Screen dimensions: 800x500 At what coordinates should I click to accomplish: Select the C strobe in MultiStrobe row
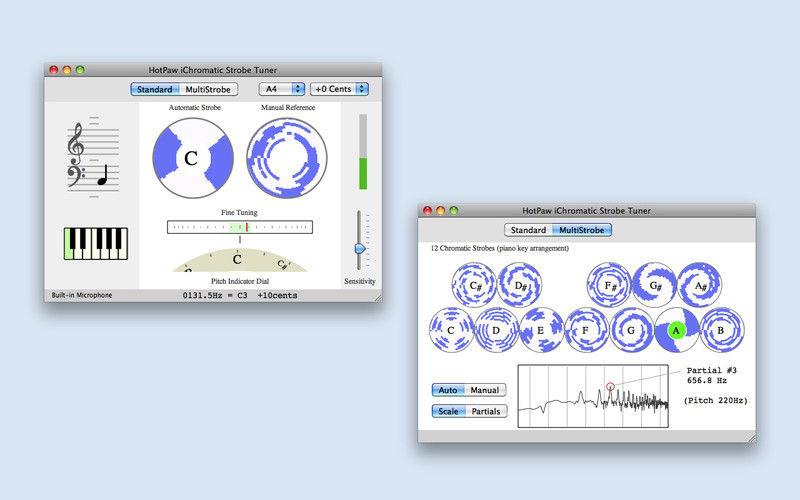452,330
